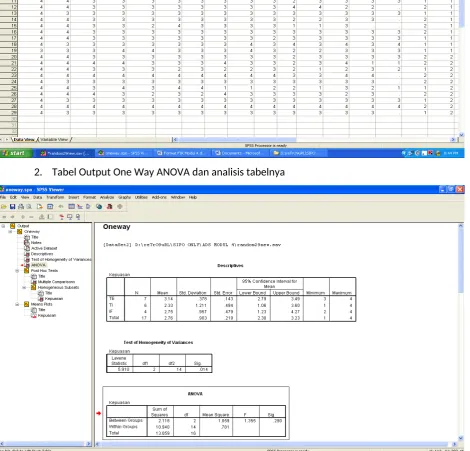Screen dimensions: 470x451
Task: Select Kepuasan under Means Plots
Action: coord(46,315)
